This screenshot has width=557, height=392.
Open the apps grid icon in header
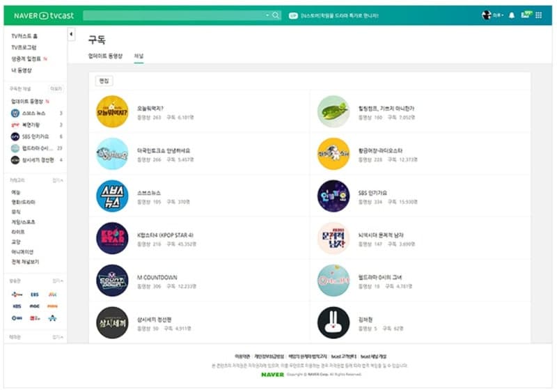538,15
